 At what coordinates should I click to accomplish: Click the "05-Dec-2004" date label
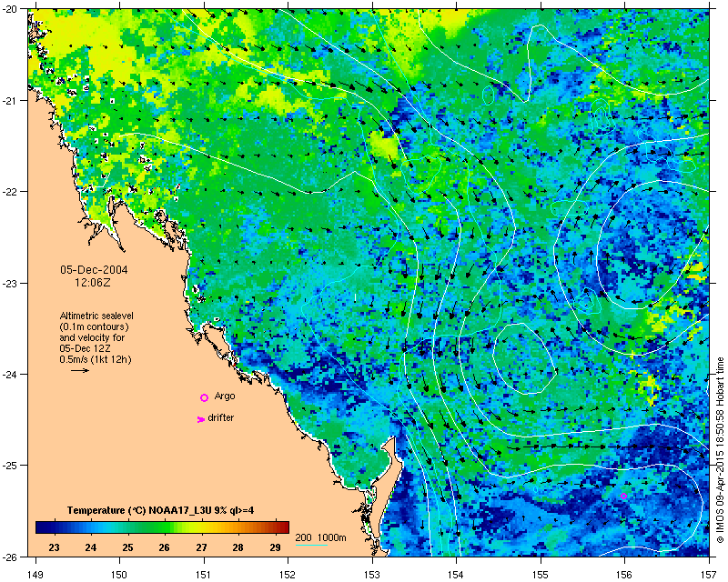point(94,270)
